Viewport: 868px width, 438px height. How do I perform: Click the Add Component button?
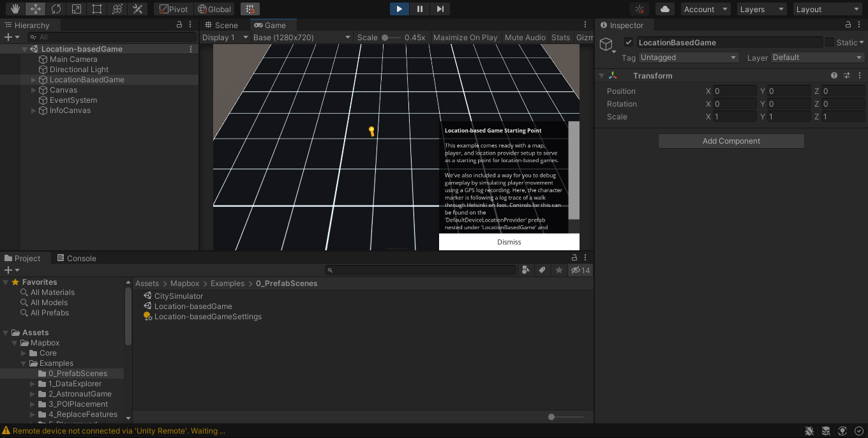pos(731,140)
